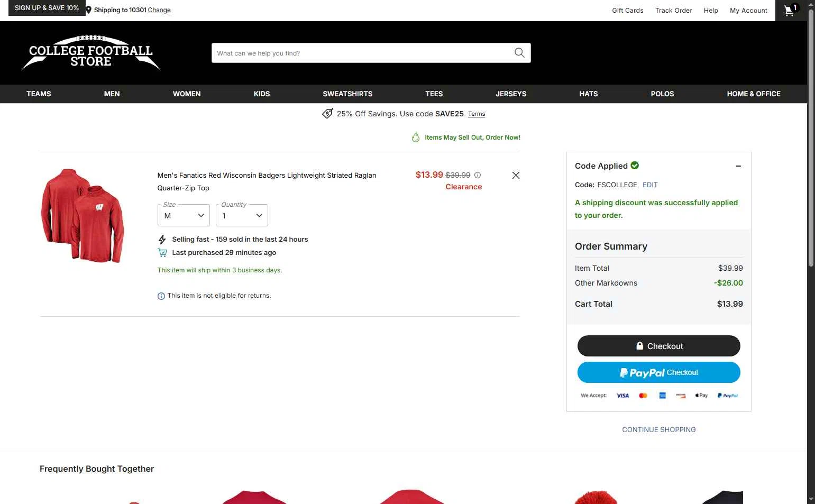Remove item with the X icon
This screenshot has height=504, width=815.
pos(516,176)
